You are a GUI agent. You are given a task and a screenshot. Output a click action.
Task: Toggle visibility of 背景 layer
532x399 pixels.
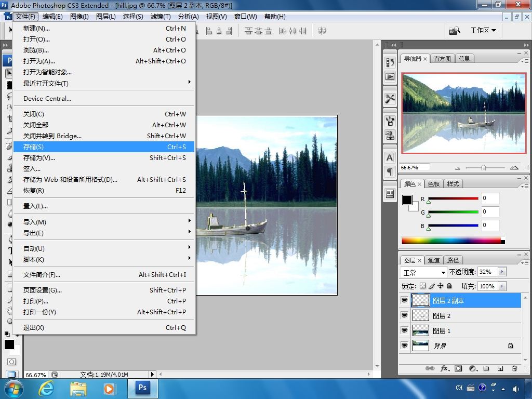[404, 345]
